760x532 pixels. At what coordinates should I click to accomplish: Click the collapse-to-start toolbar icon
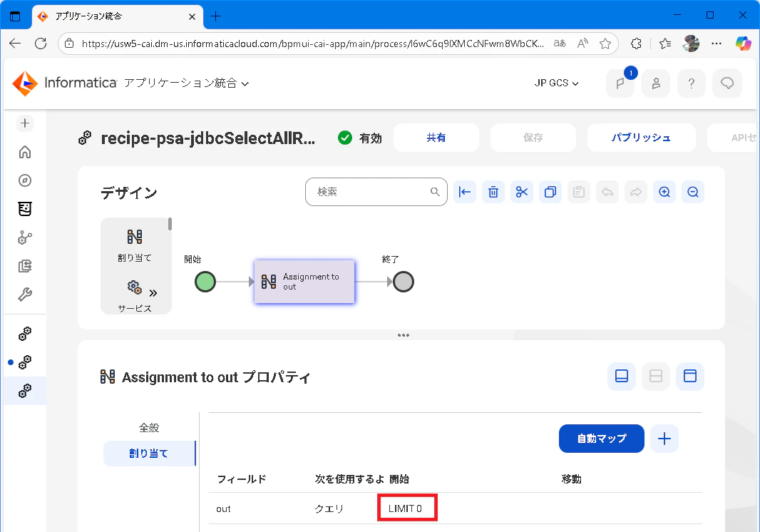(x=464, y=192)
